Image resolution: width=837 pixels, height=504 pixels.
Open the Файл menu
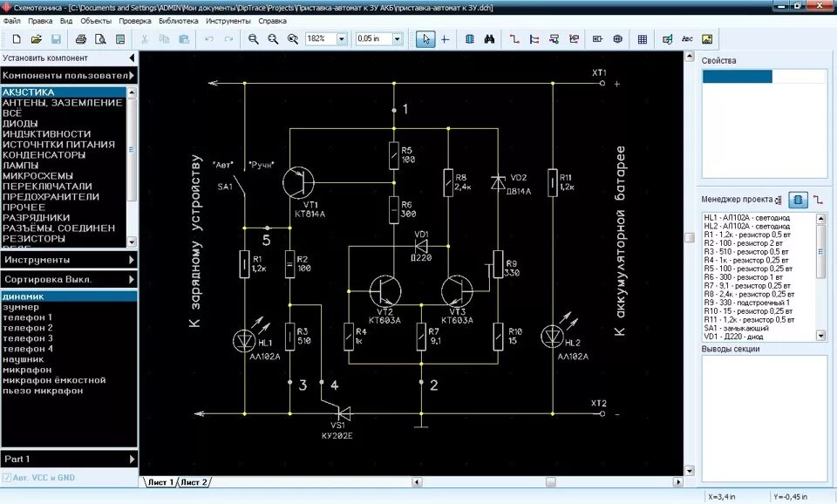(11, 21)
